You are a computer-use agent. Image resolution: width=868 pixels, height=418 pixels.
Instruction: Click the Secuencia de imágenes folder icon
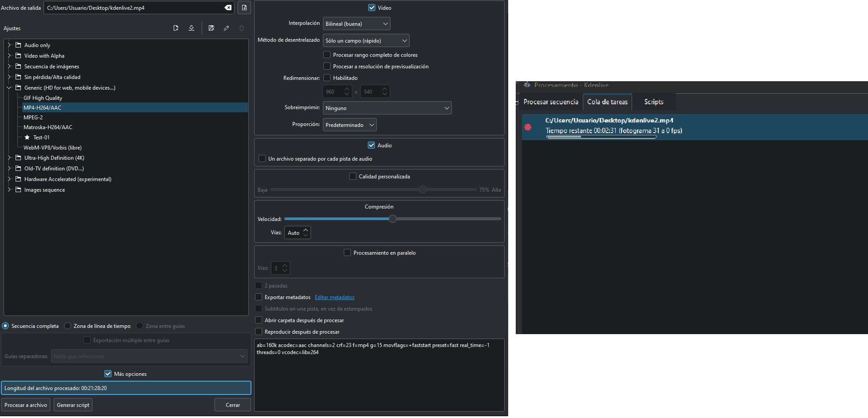point(18,66)
